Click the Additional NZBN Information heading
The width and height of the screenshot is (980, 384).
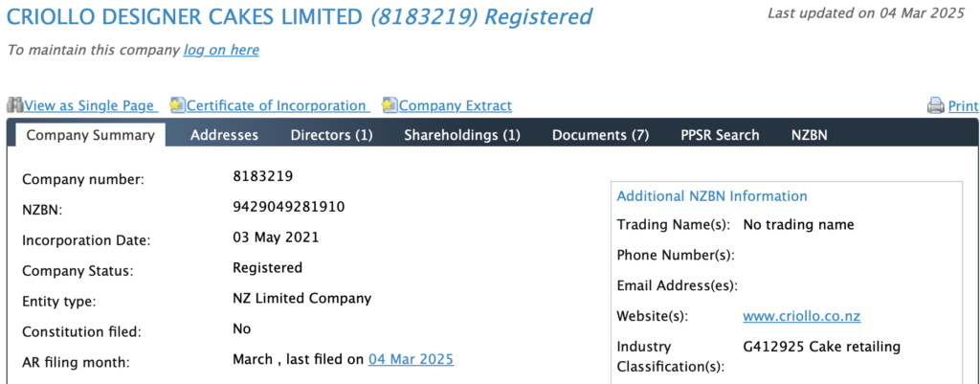coord(712,196)
